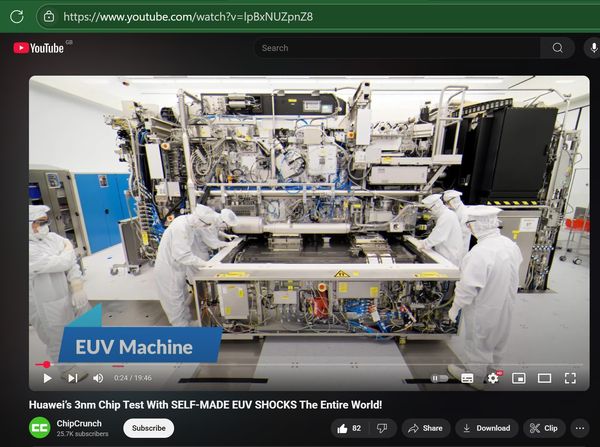The image size is (600, 447).
Task: Reload the page with the refresh icon
Action: [x=17, y=16]
